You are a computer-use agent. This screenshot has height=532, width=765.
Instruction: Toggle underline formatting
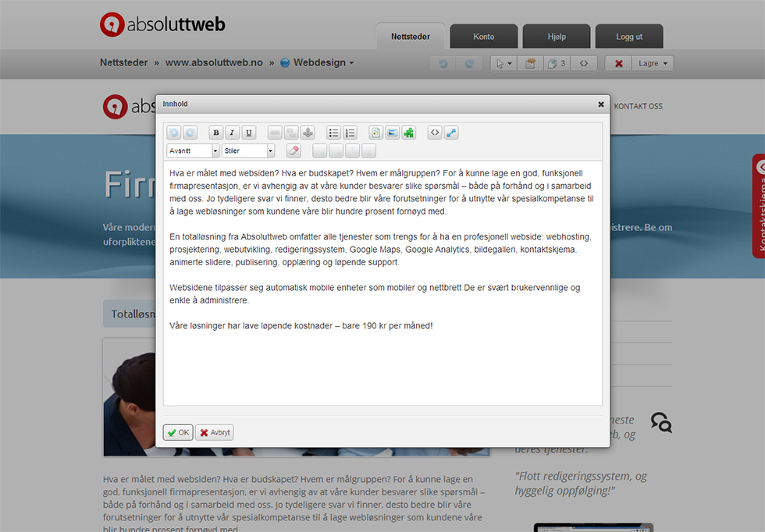[x=249, y=133]
